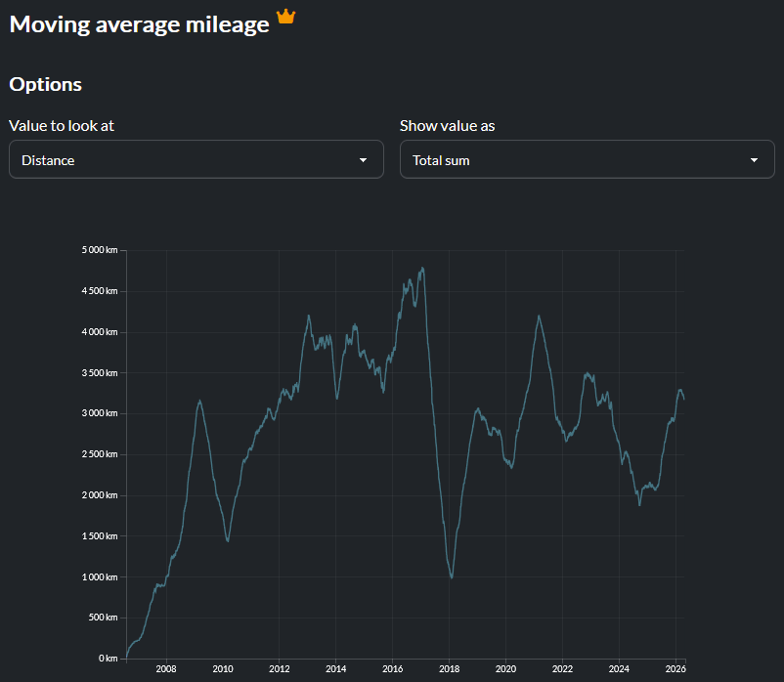Click the 2012 x-axis label
784x682 pixels.
(x=279, y=669)
